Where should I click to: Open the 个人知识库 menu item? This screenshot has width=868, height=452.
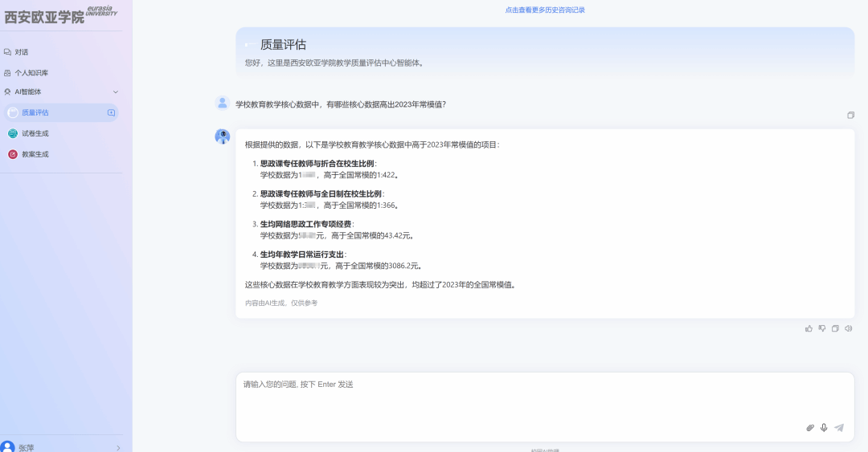pos(31,72)
